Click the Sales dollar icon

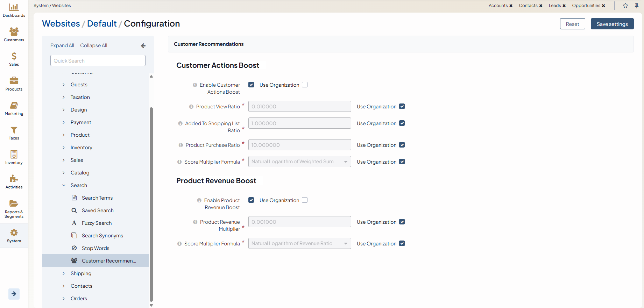click(14, 56)
